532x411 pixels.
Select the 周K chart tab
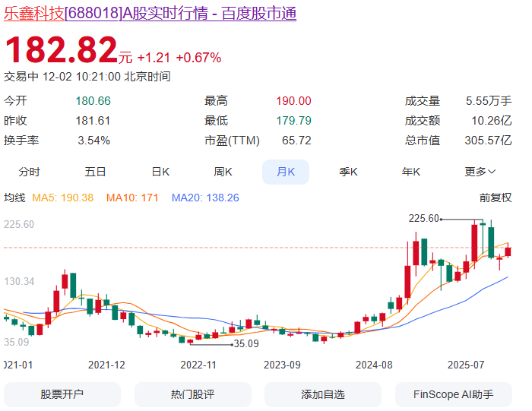tap(223, 172)
